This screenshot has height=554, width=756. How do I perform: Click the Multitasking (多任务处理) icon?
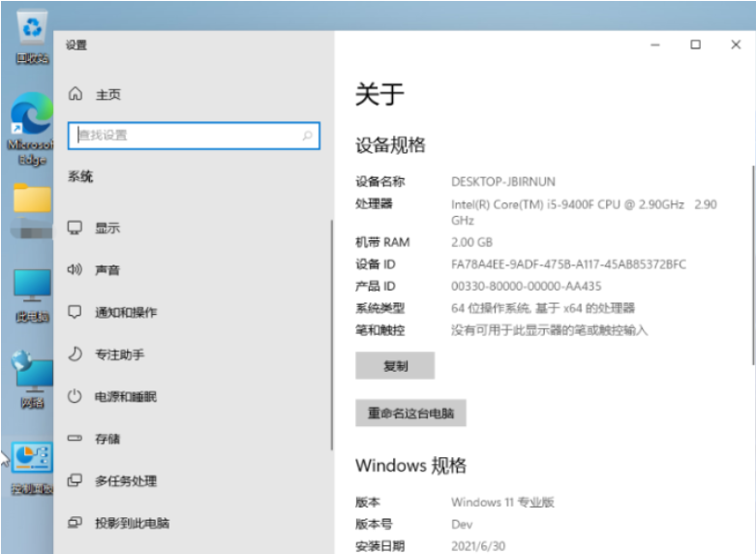click(x=76, y=480)
